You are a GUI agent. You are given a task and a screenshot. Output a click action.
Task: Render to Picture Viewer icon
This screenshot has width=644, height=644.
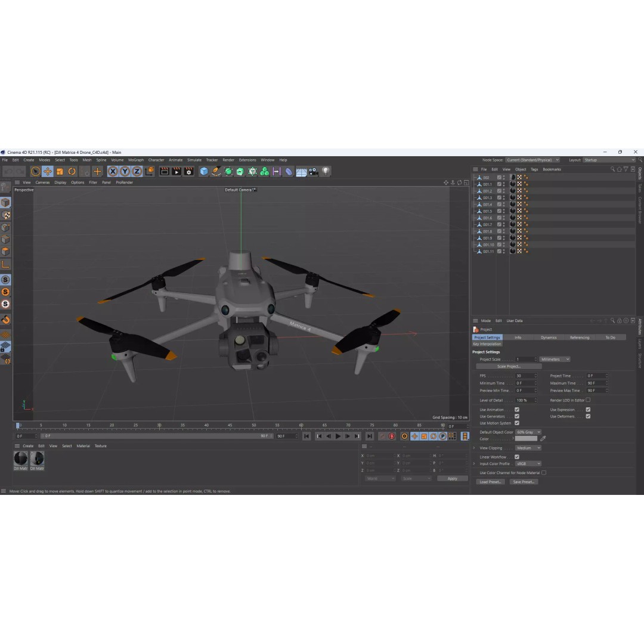tap(177, 171)
